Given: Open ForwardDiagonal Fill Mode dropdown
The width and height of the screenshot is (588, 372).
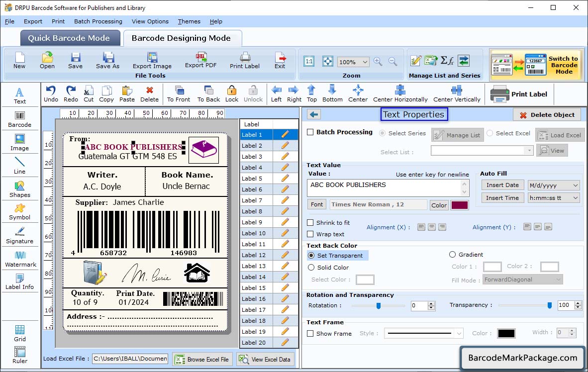Looking at the screenshot, I should click(x=558, y=279).
